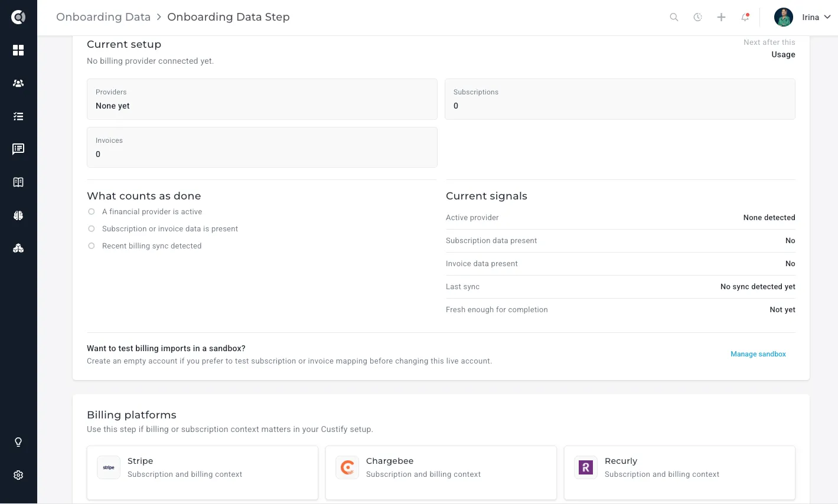
Task: Open the checklist tasks icon in sidebar
Action: (x=18, y=116)
